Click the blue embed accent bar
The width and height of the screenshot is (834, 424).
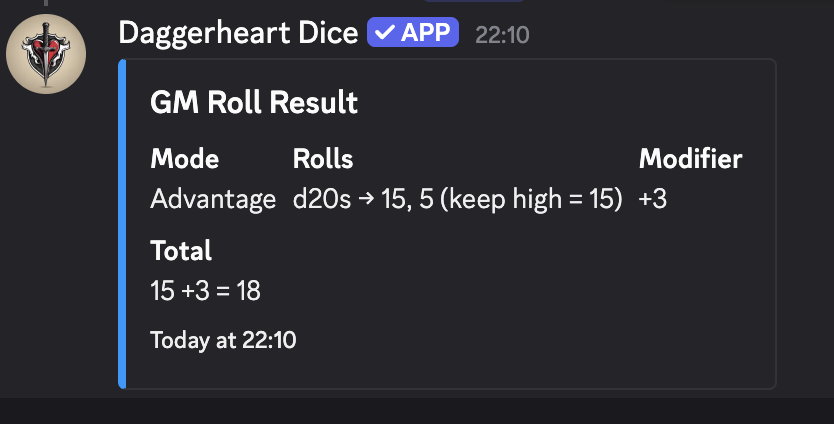[122, 223]
